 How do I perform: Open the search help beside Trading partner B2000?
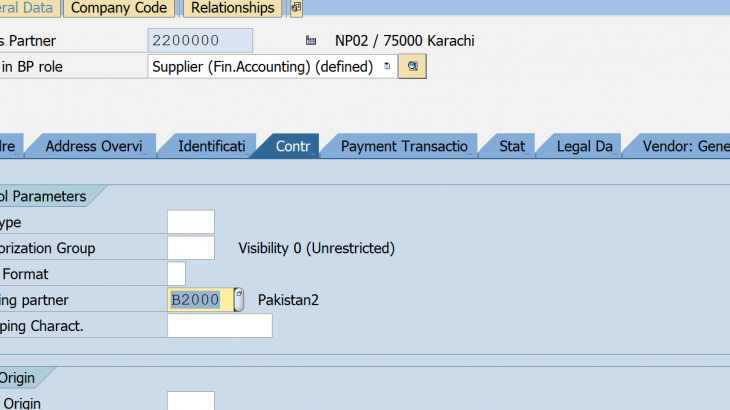[240, 299]
